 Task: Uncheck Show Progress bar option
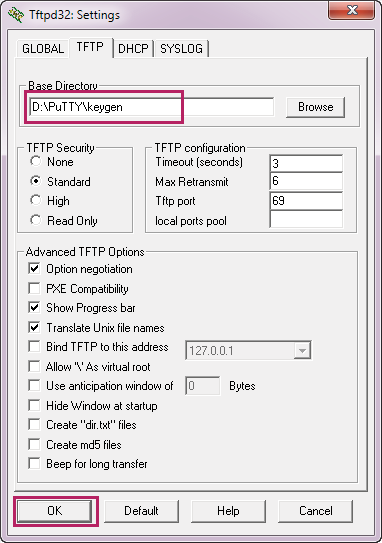(x=34, y=308)
